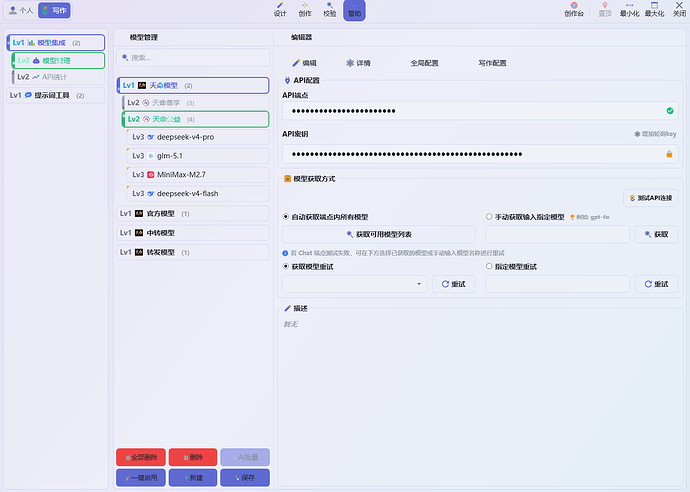Select the Lv2 天命公益 group
This screenshot has height=492, width=690.
click(196, 119)
